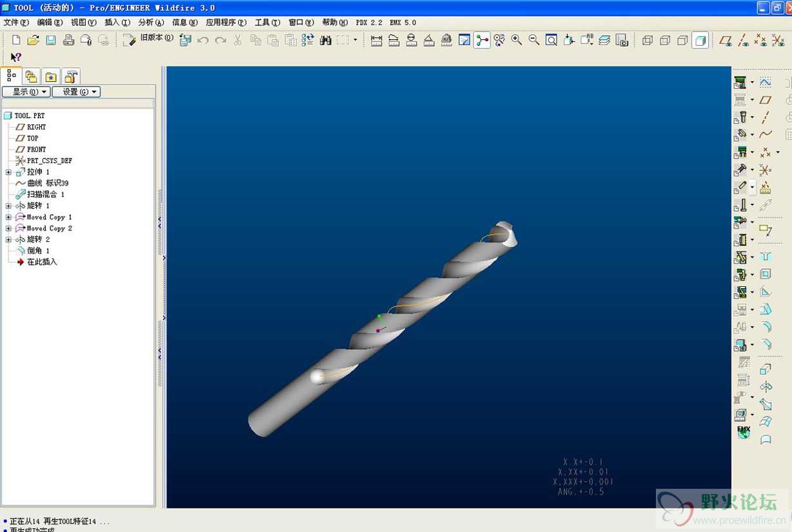
Task: Switch to the favorites tab
Action: [x=51, y=77]
